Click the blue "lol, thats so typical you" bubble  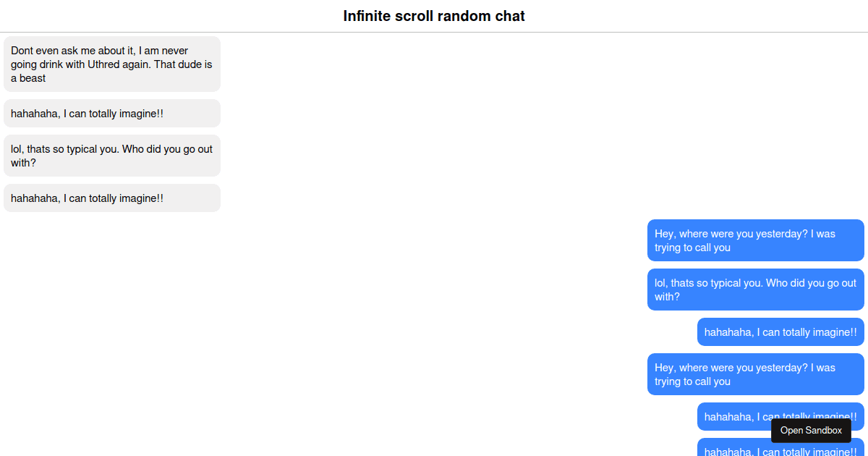tap(755, 290)
